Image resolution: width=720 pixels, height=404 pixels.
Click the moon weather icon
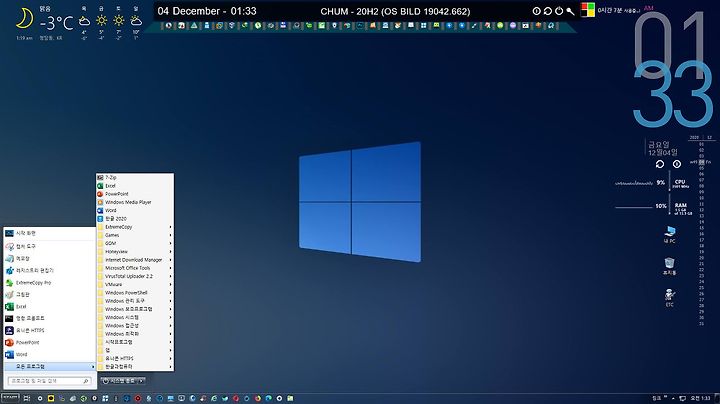pyautogui.click(x=24, y=19)
